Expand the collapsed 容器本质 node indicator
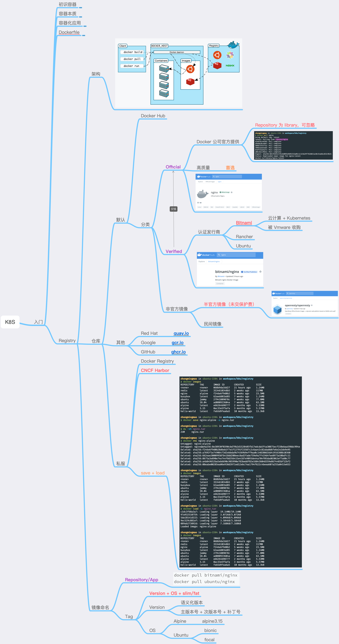 tap(81, 17)
